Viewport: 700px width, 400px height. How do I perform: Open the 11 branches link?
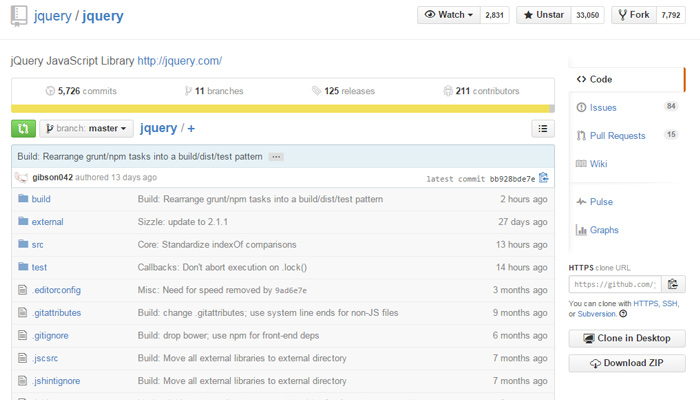pos(214,91)
